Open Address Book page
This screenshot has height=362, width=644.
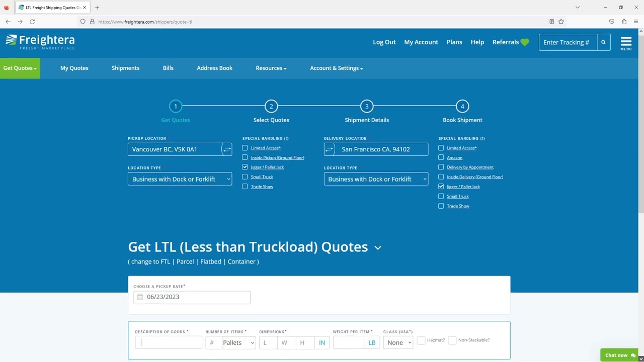[215, 68]
